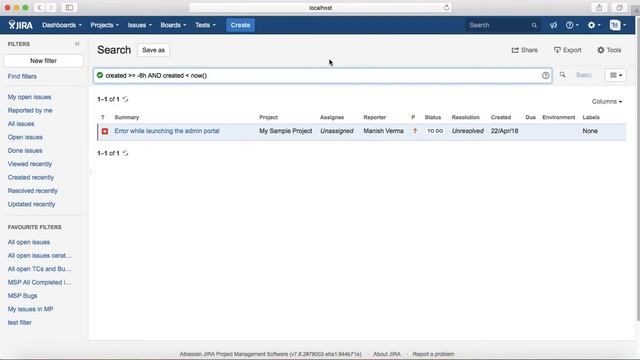
Task: Change view layout dropdown
Action: [x=616, y=75]
